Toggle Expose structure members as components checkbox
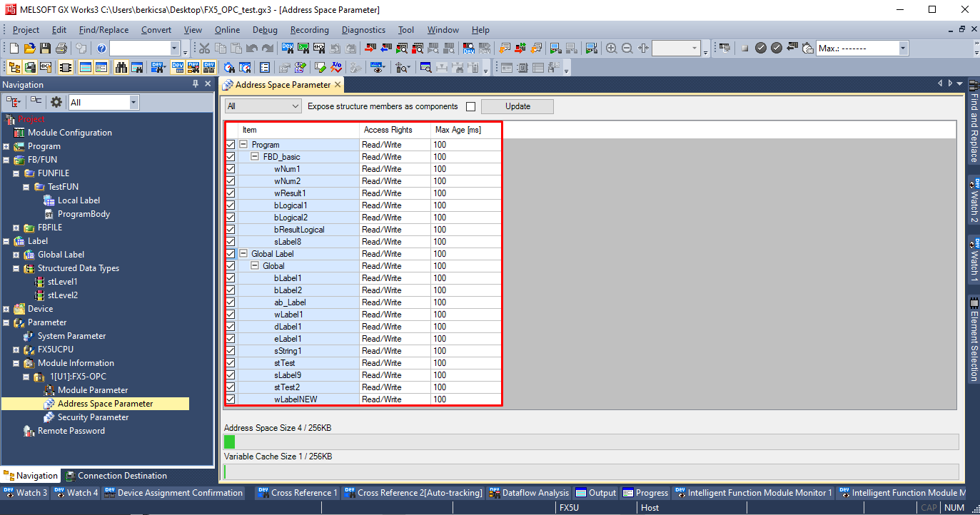This screenshot has height=515, width=980. point(470,107)
